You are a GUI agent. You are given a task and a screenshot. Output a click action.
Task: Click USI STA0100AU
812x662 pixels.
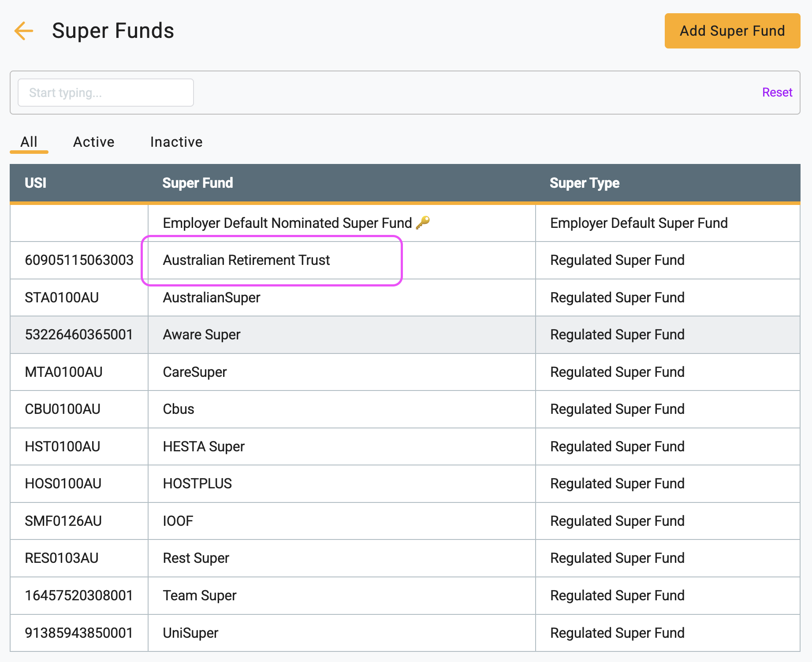(62, 298)
